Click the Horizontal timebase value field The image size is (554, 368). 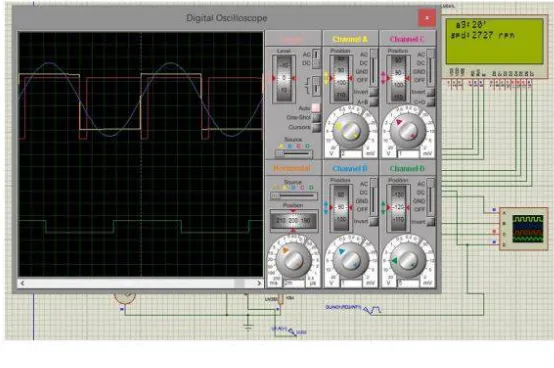tap(294, 283)
